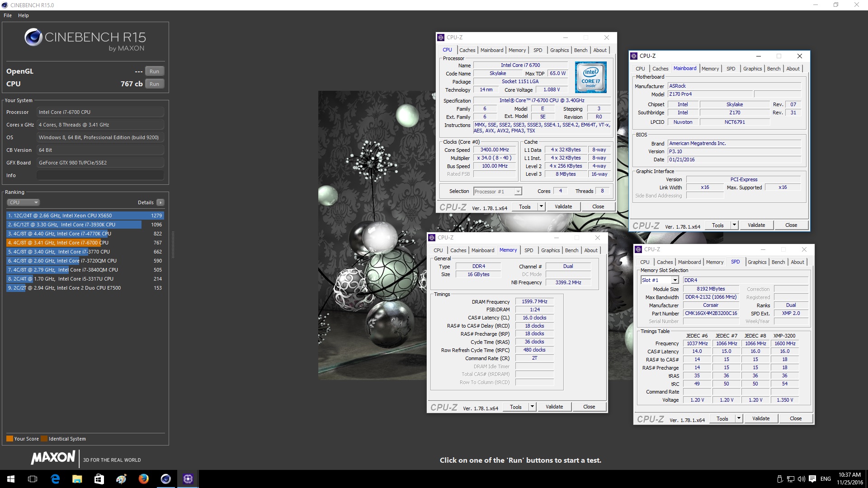The width and height of the screenshot is (868, 488).
Task: Click Validate in the CPU-Z SPD window
Action: (761, 418)
